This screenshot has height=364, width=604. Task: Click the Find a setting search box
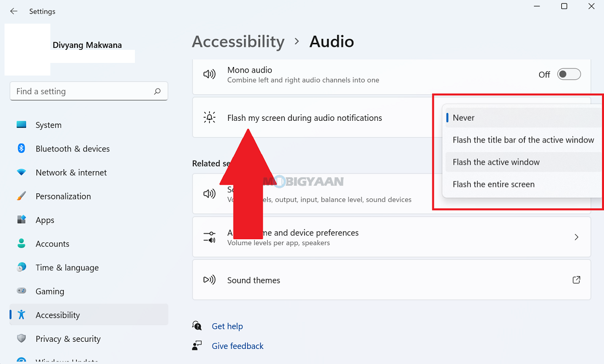(89, 91)
